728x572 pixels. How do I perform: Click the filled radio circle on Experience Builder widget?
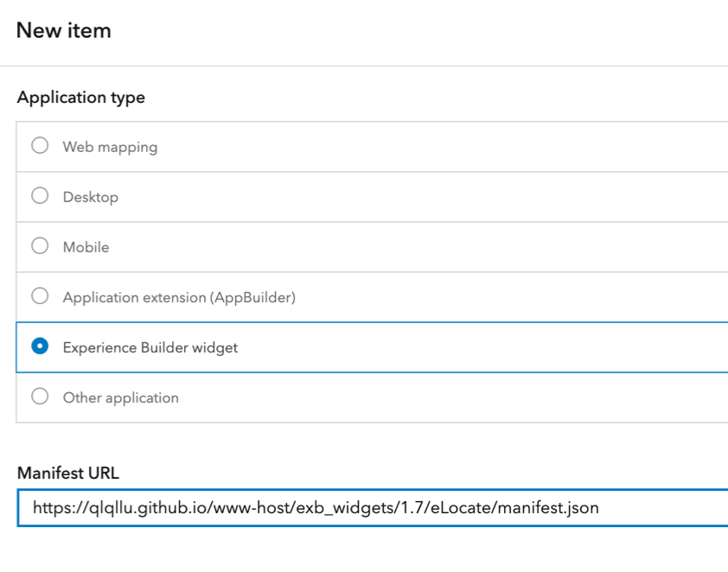click(39, 347)
